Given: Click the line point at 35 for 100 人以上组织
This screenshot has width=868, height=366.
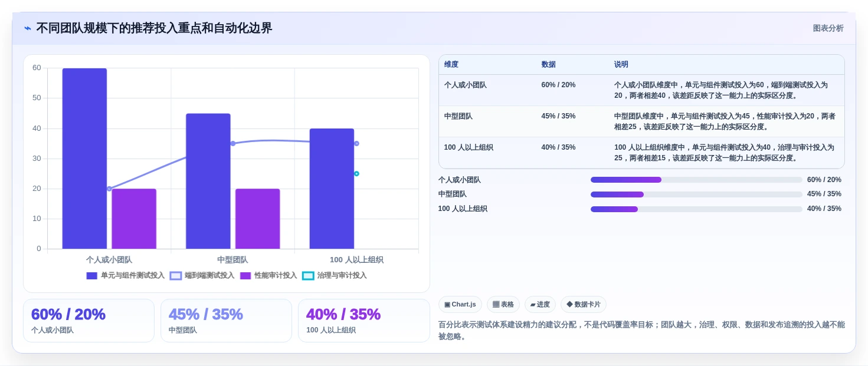Looking at the screenshot, I should pyautogui.click(x=356, y=143).
